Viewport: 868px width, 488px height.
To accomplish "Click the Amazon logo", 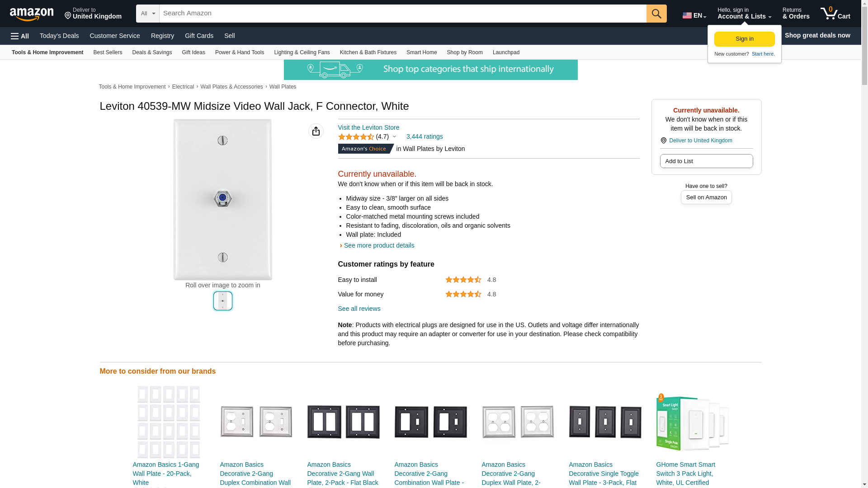I will [32, 14].
